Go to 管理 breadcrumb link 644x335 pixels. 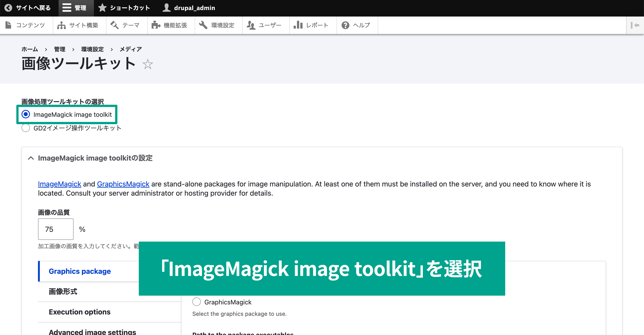tap(60, 49)
